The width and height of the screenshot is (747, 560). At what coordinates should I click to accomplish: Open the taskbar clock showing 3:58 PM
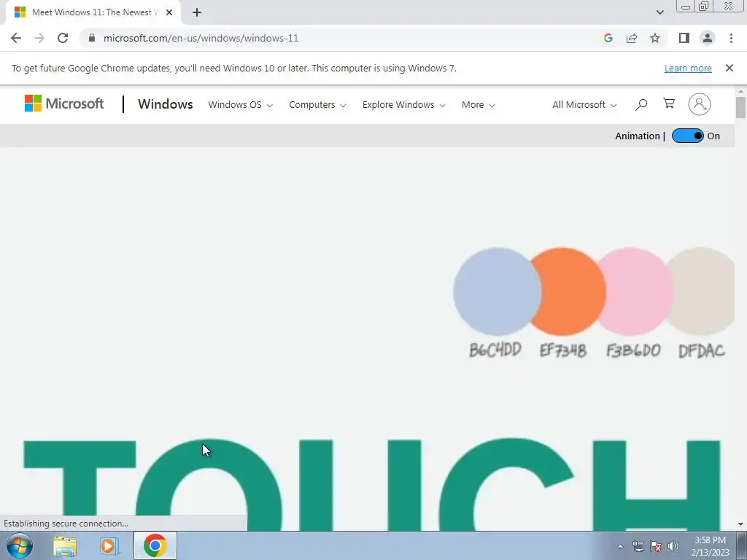pos(710,546)
